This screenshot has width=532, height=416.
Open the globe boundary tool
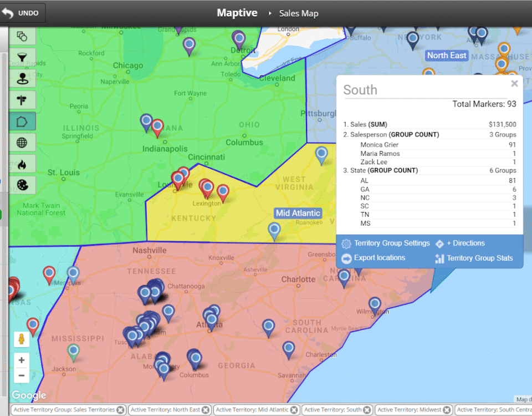[x=22, y=143]
